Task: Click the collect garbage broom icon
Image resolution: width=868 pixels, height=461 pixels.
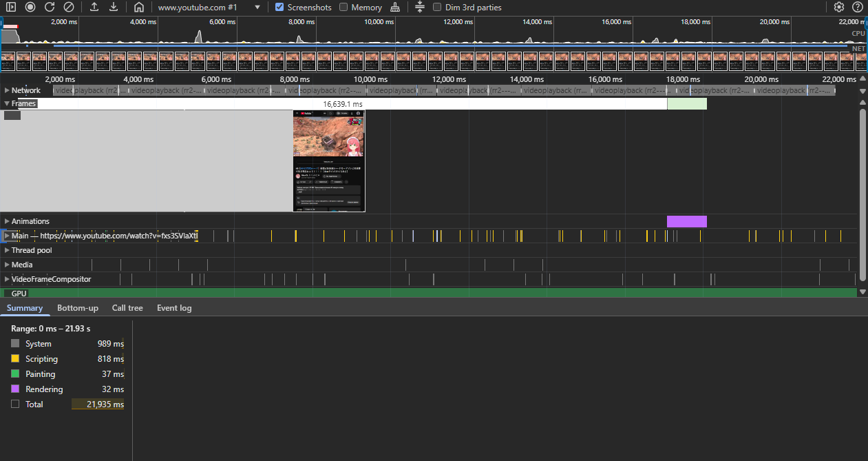Action: pyautogui.click(x=395, y=8)
